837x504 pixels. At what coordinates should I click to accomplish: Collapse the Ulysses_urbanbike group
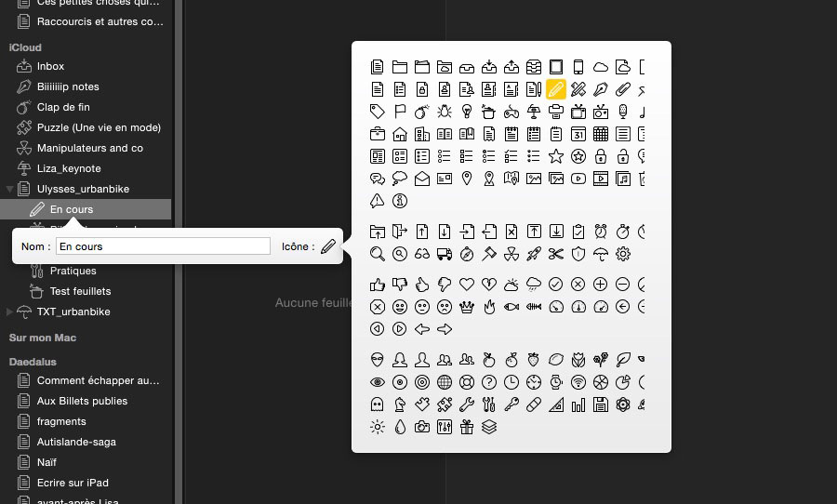10,190
